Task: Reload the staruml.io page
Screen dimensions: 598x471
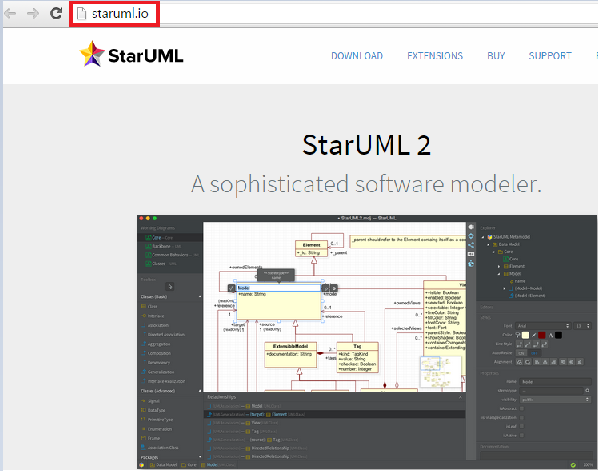Action: [56, 13]
